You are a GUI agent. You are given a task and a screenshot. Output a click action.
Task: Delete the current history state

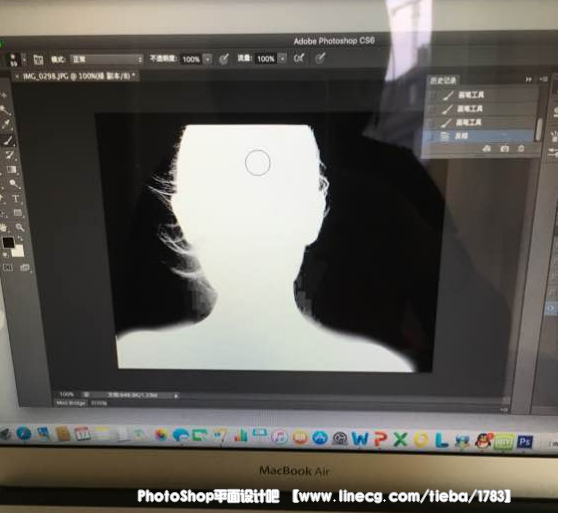(x=521, y=148)
